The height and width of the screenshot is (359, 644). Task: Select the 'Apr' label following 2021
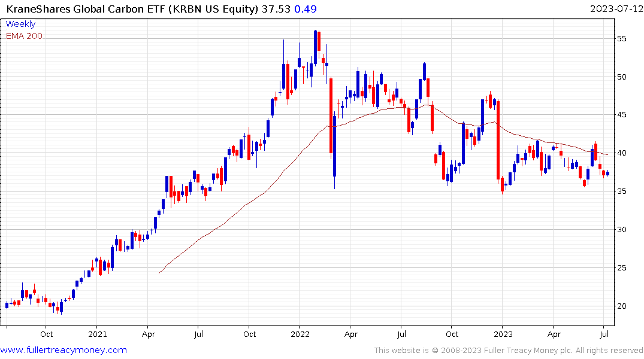click(148, 334)
